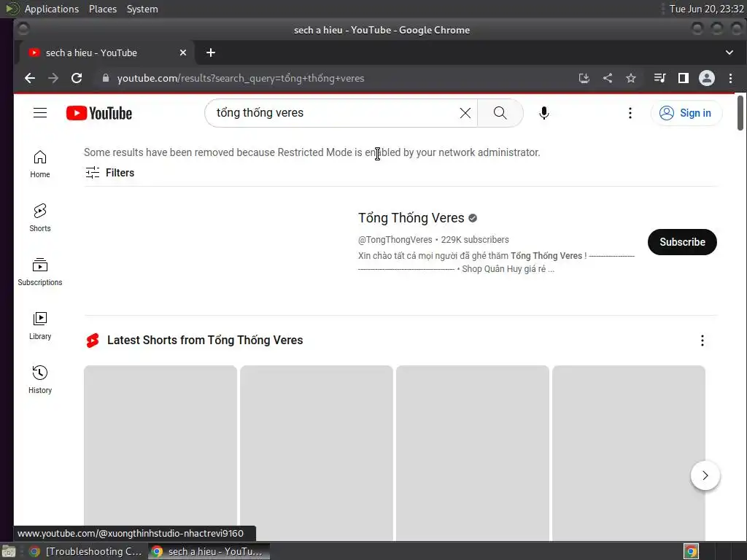Open the third Shorts thumbnail

point(472,452)
